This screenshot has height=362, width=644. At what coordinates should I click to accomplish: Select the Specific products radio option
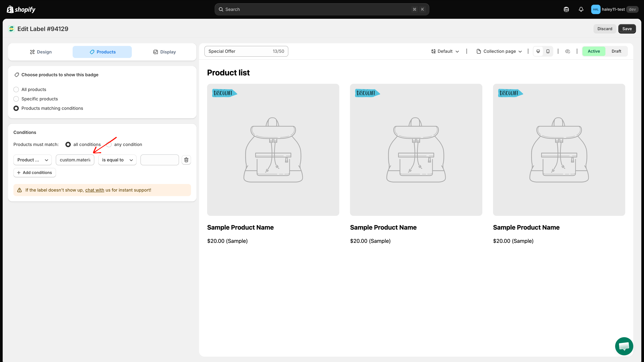click(x=16, y=99)
